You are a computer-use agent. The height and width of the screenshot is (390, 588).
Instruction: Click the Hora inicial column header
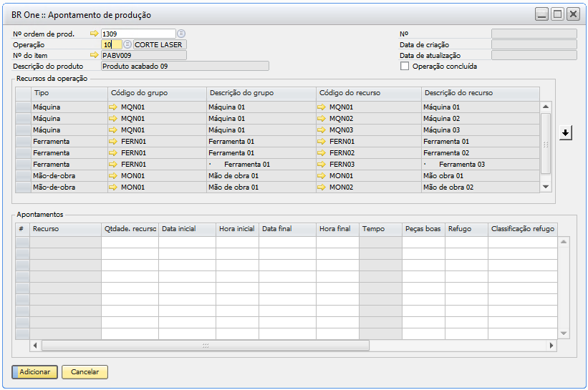(x=237, y=229)
